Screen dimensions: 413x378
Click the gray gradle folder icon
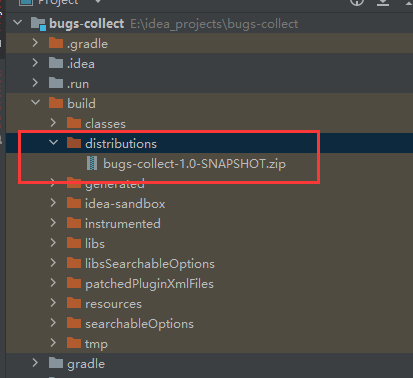[x=56, y=363]
